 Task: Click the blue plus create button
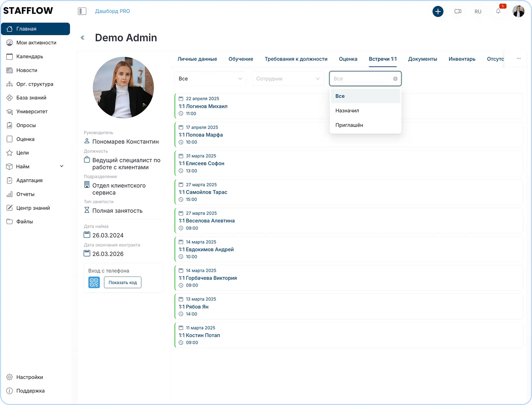[x=438, y=11]
